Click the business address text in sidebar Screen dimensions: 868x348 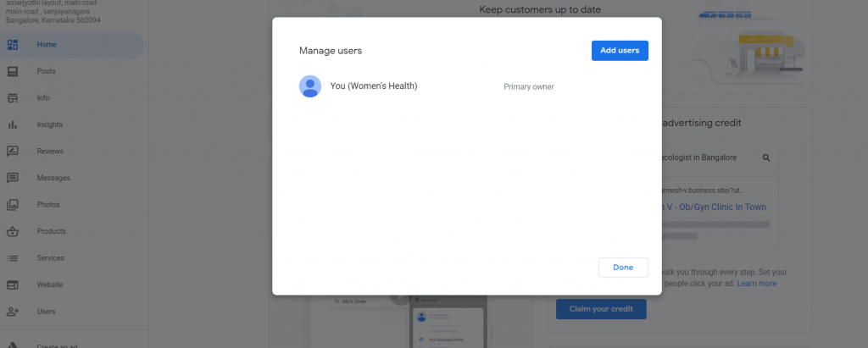tap(53, 12)
